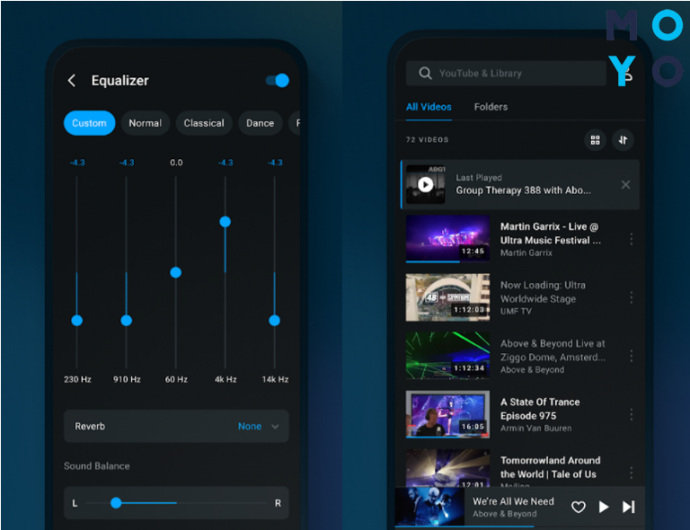Play the Last Played Group Therapy 388 video
Viewport: 690px width, 530px height.
pyautogui.click(x=426, y=184)
